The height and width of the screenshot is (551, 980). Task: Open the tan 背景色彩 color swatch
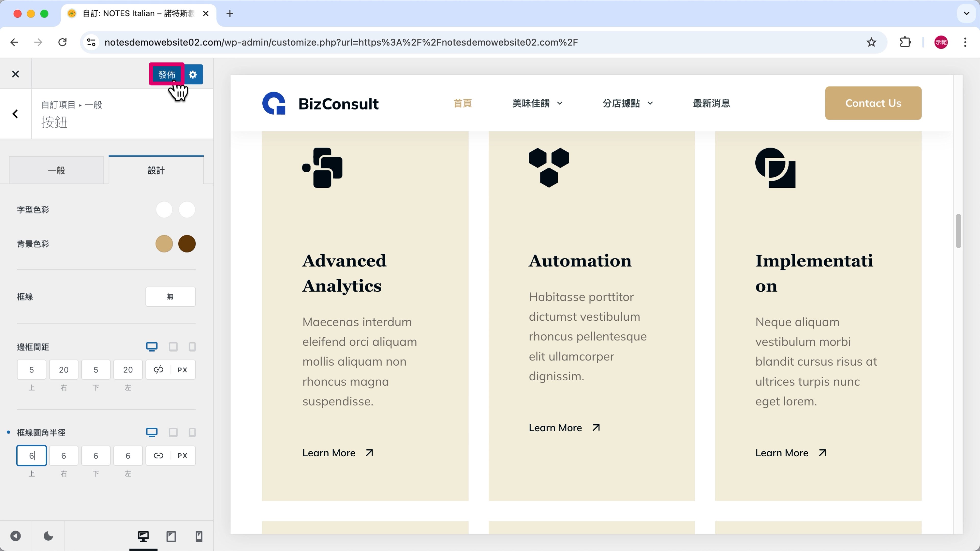(x=164, y=244)
